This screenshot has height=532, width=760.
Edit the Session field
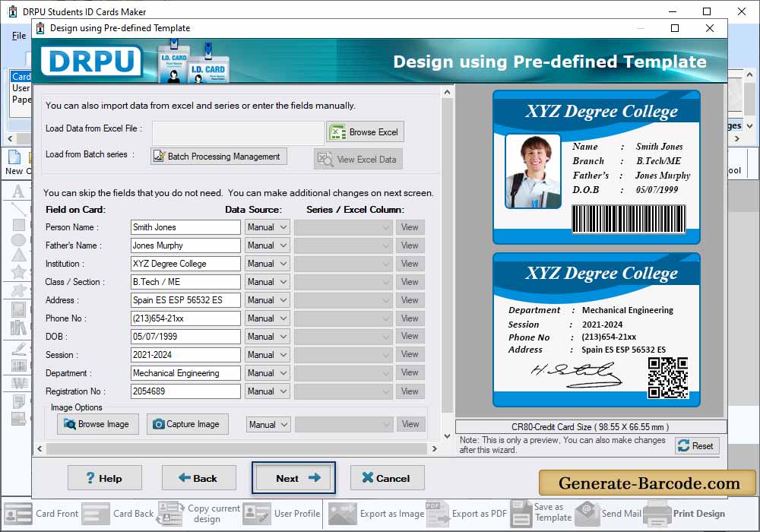click(185, 355)
